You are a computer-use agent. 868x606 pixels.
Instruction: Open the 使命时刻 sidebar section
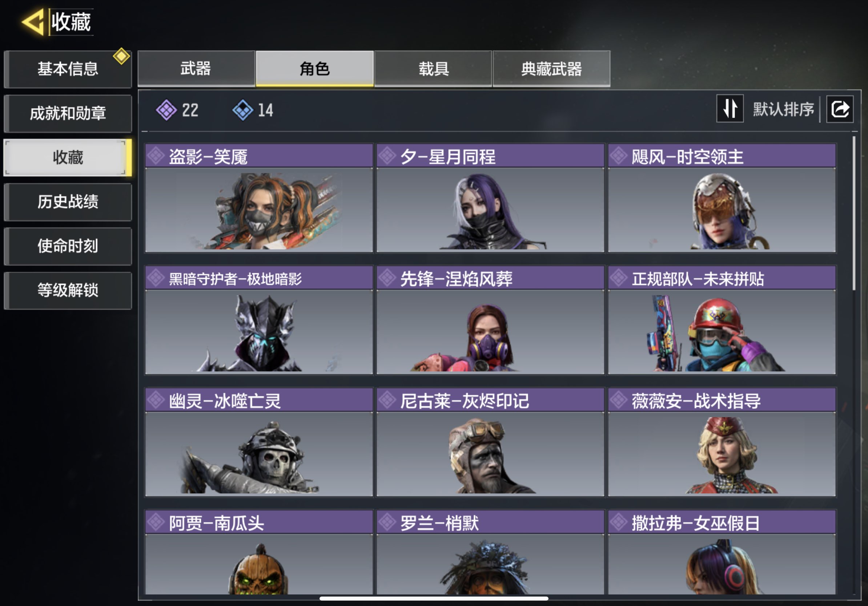[x=68, y=246]
